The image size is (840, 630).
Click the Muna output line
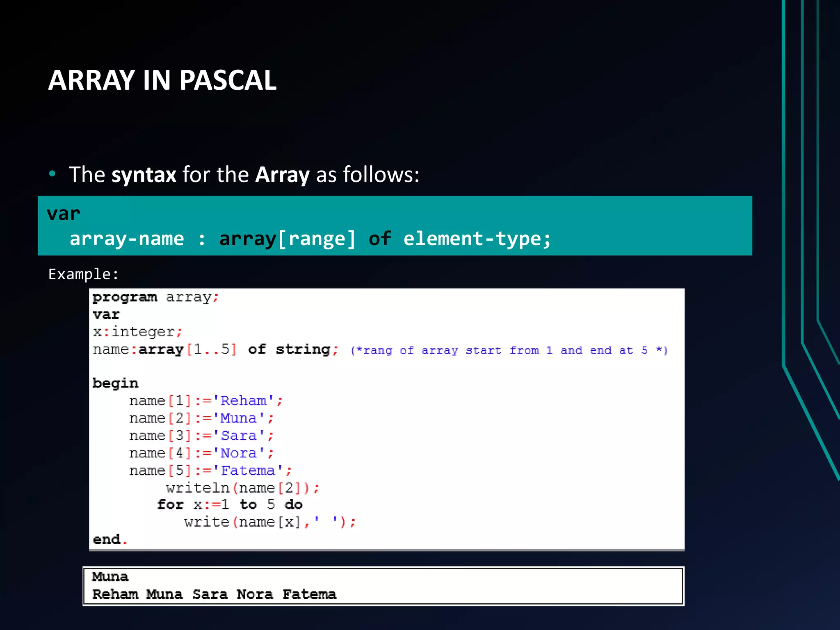[110, 577]
